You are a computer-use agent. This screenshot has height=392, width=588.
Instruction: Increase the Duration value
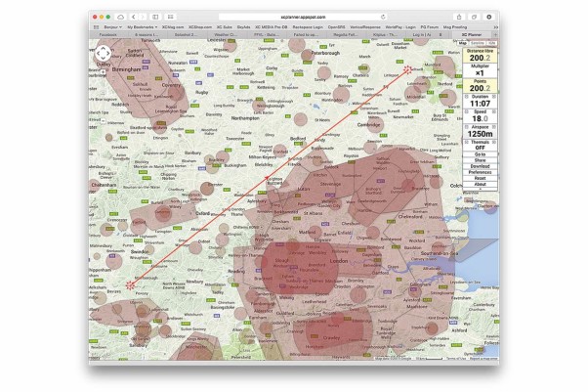point(494,97)
